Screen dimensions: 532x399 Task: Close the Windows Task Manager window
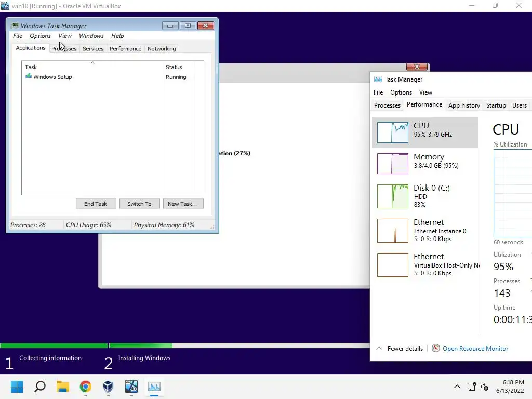(206, 26)
